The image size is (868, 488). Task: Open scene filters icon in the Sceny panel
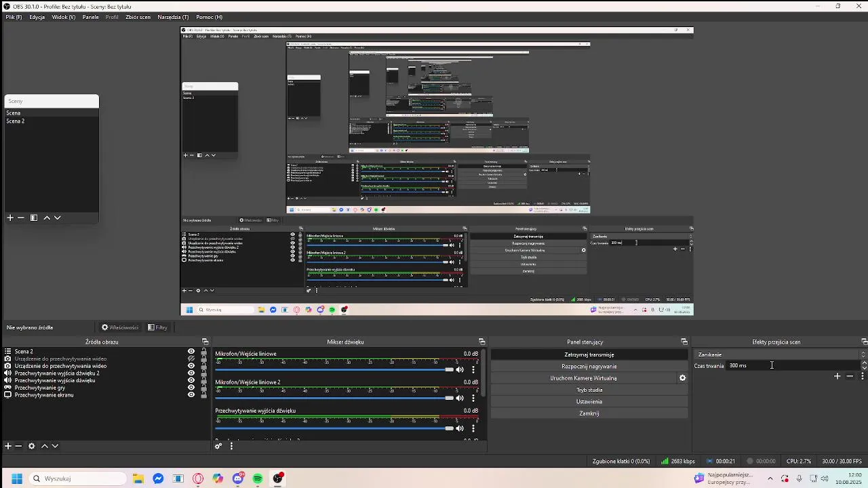[34, 218]
